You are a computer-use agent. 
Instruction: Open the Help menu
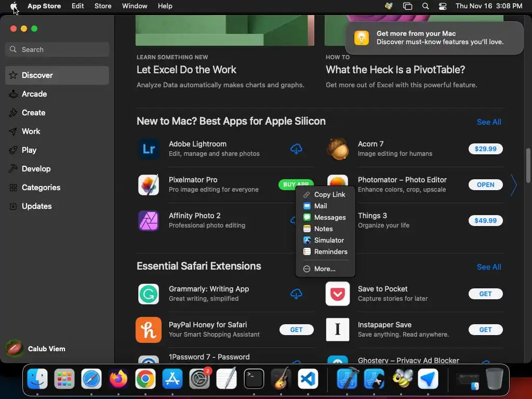pyautogui.click(x=165, y=6)
